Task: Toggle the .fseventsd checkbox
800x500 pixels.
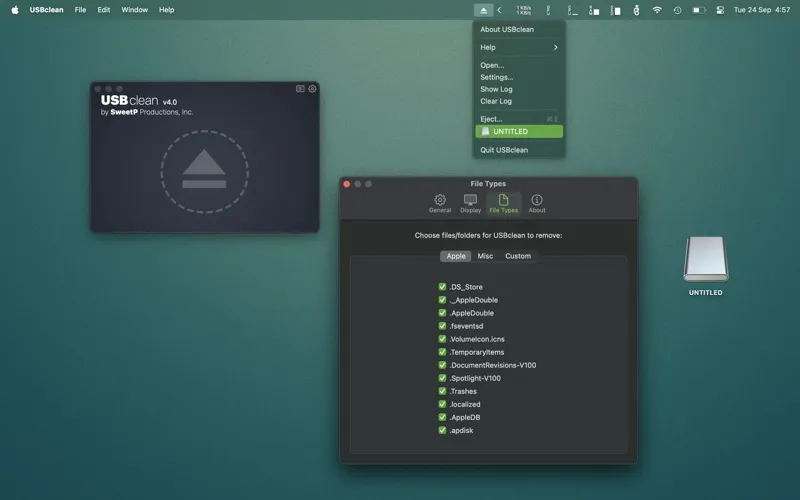Action: pyautogui.click(x=442, y=326)
